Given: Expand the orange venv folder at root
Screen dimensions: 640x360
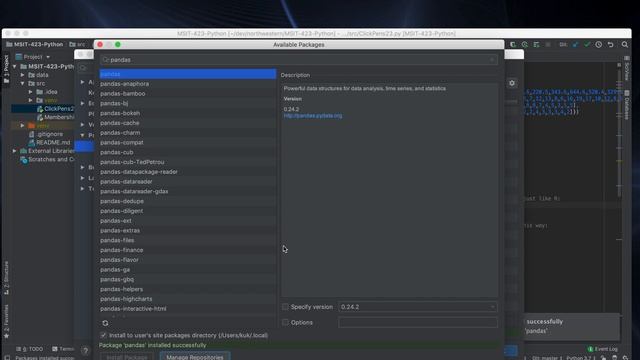Looking at the screenshot, I should [22, 126].
